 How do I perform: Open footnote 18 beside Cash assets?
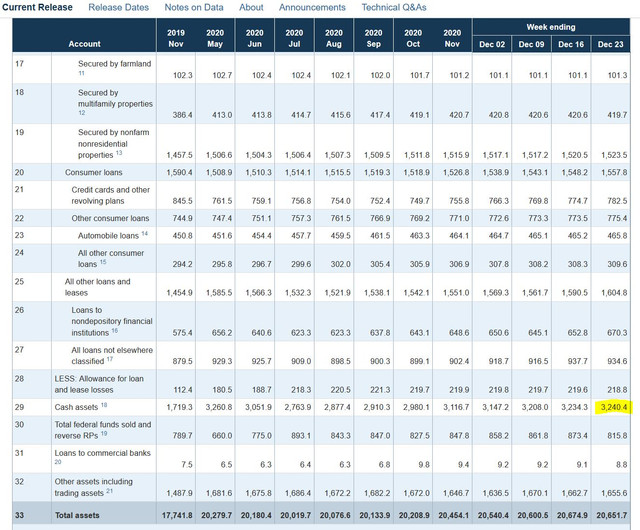(x=104, y=405)
